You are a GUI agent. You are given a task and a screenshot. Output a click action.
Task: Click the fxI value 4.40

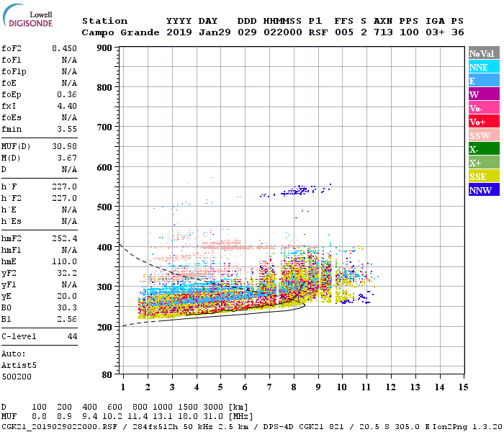67,106
